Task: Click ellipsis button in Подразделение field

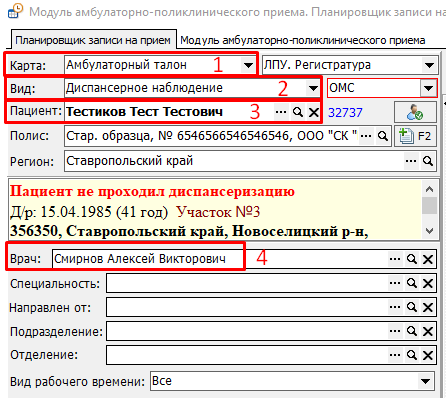Action: [395, 331]
